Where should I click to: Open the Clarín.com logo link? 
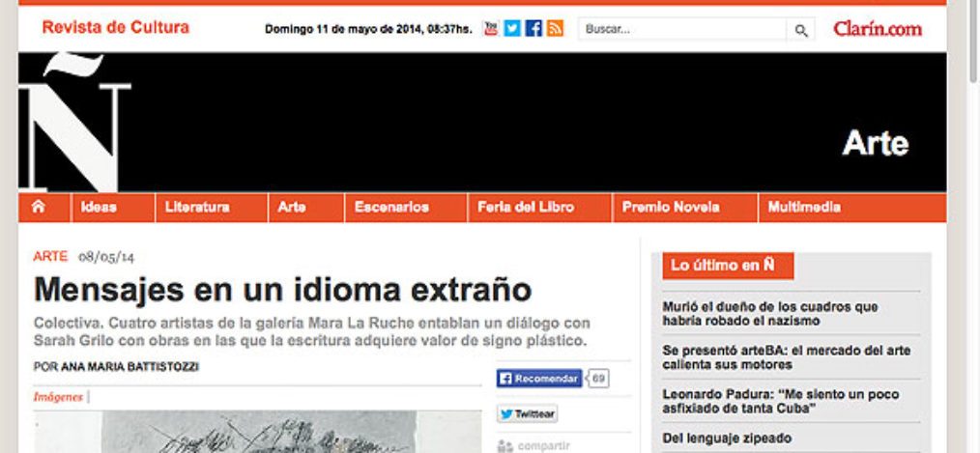coord(878,29)
